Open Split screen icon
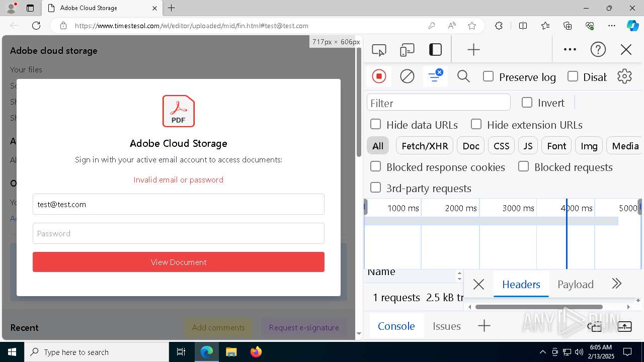Screen dimensions: 644x362 point(523,26)
